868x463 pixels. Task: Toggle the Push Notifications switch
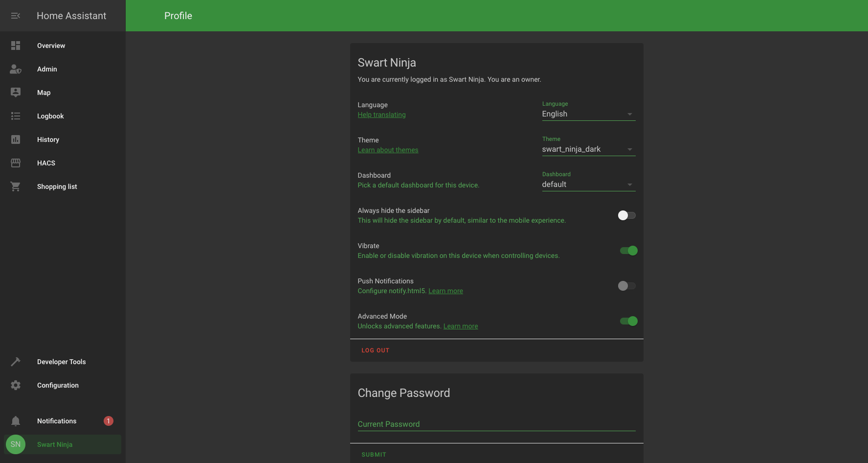[x=627, y=286]
